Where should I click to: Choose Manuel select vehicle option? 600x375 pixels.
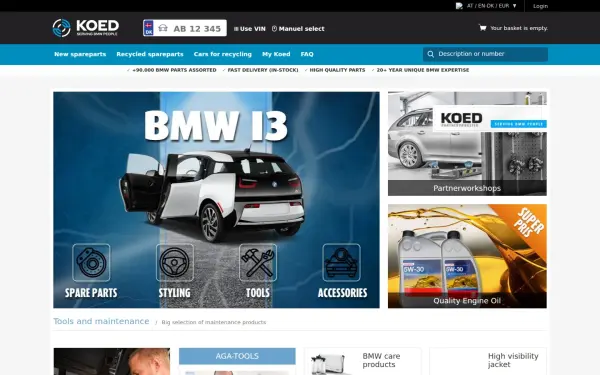pyautogui.click(x=298, y=29)
